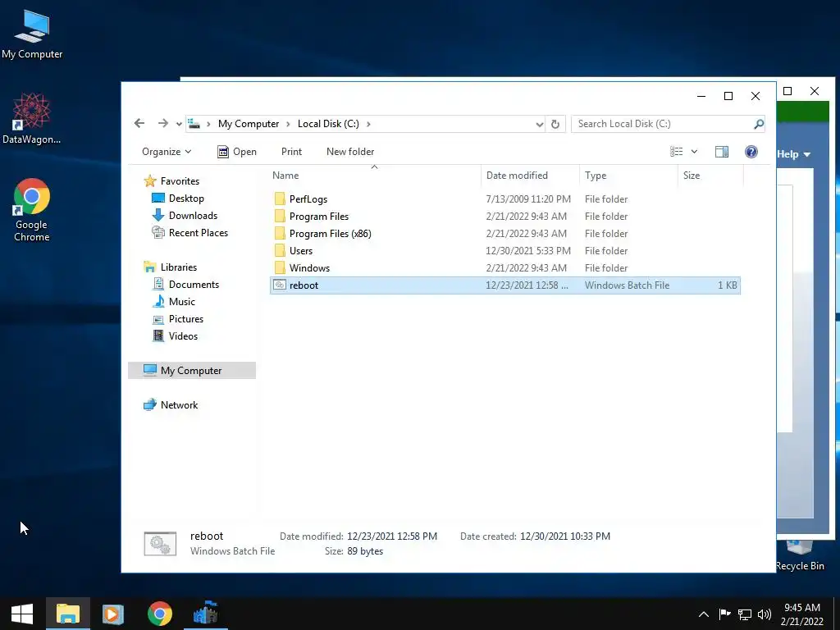The height and width of the screenshot is (630, 840).
Task: Open the Pictures library
Action: coord(178,319)
